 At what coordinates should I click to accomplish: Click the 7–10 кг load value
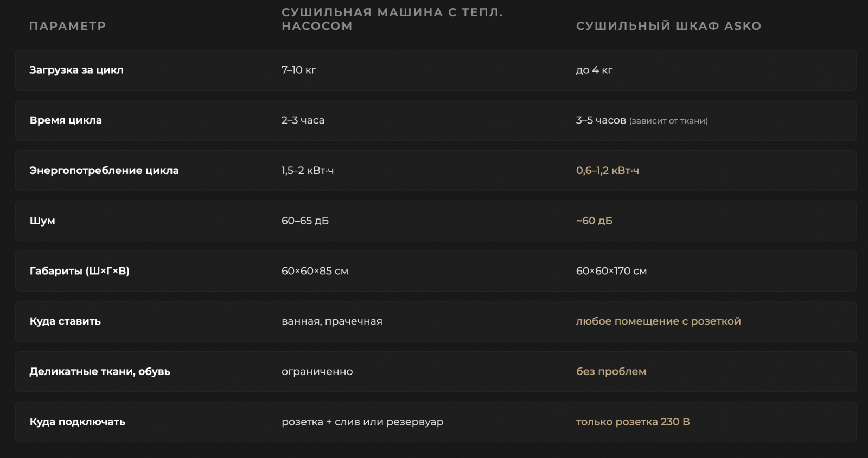coord(299,70)
